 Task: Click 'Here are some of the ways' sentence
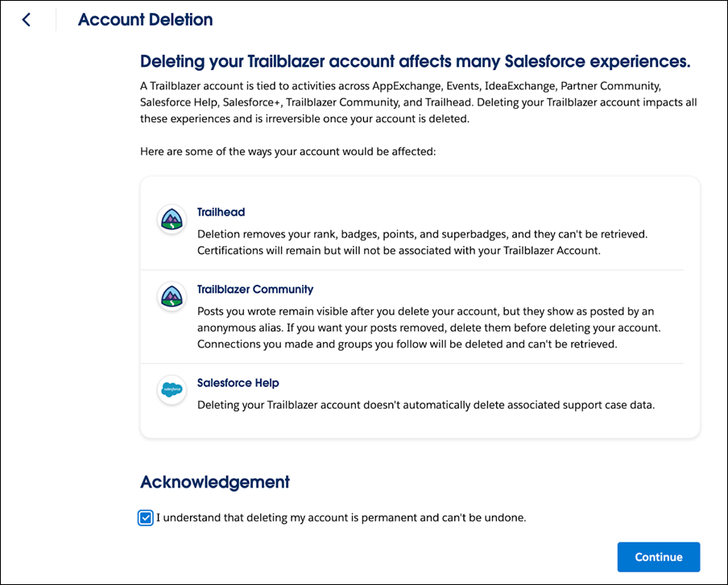[287, 151]
